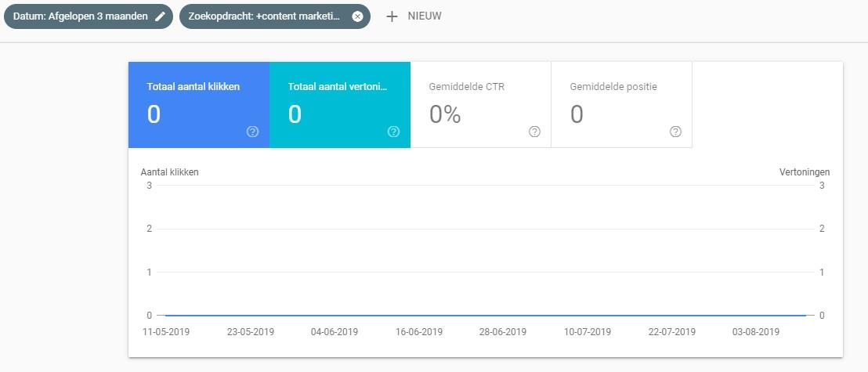This screenshot has width=868, height=372.
Task: Open help icon on Totaal aantal klikken
Action: click(x=252, y=132)
